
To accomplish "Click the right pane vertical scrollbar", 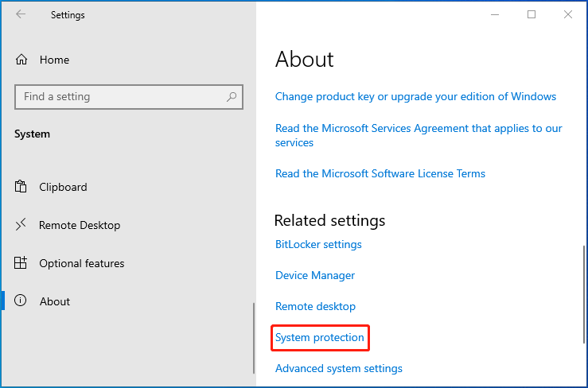I will [x=584, y=294].
